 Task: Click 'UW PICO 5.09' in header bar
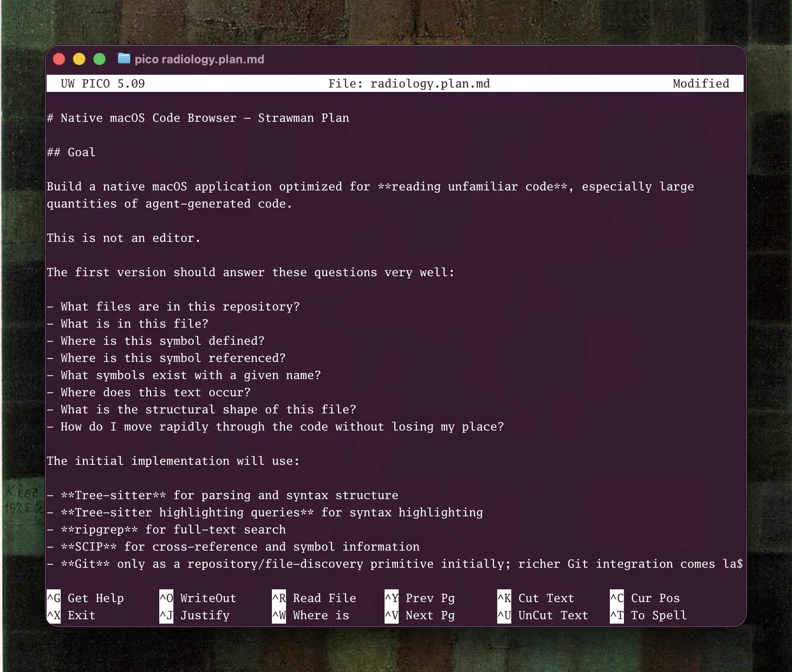(x=103, y=84)
